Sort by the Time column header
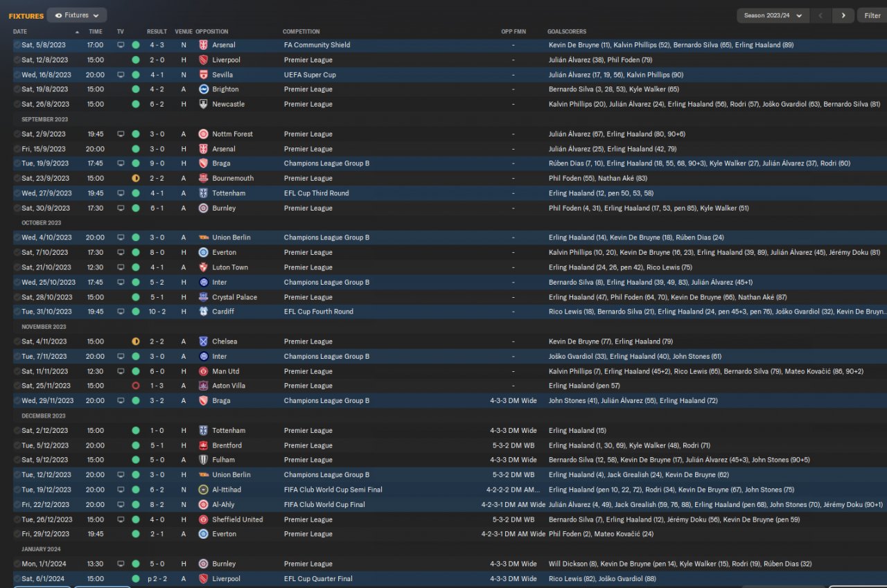887x588 pixels. pos(96,32)
